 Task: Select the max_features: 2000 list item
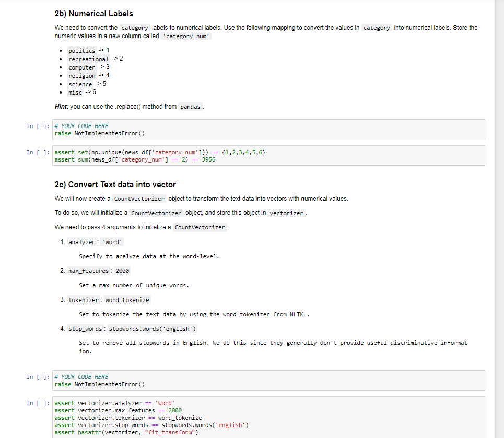(x=98, y=271)
